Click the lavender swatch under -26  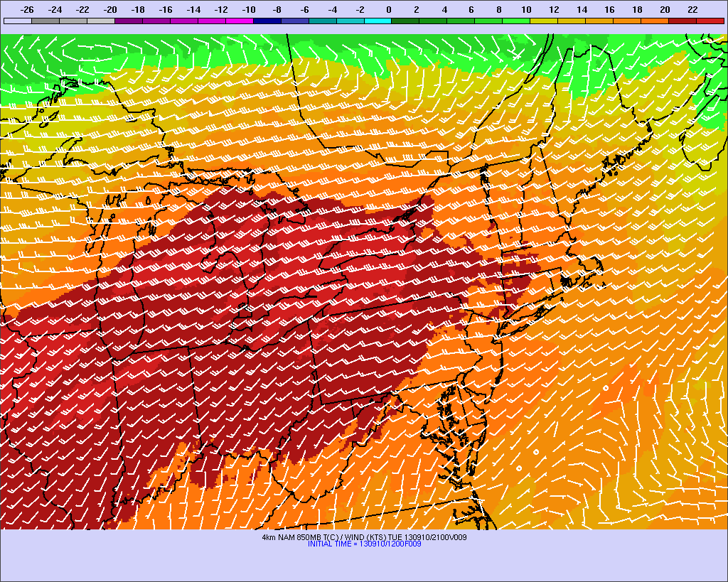[x=18, y=21]
